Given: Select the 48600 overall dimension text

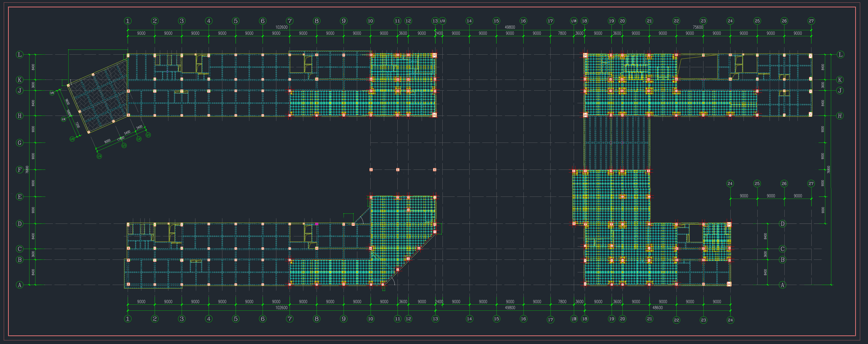Looking at the screenshot, I should pyautogui.click(x=657, y=308).
